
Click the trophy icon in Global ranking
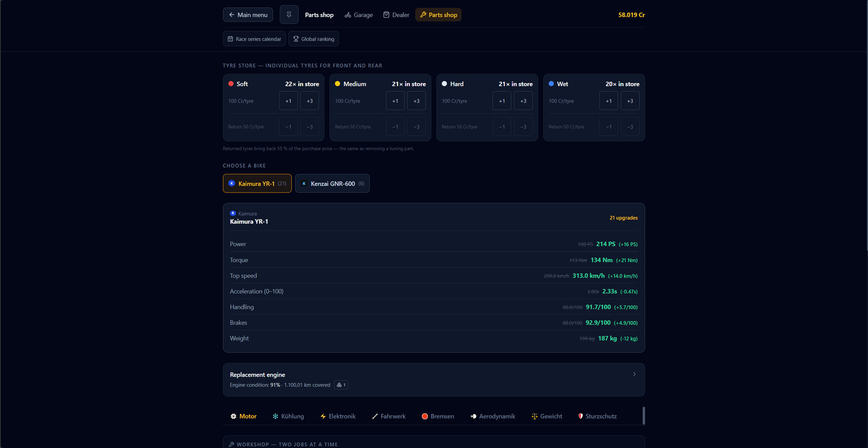296,39
